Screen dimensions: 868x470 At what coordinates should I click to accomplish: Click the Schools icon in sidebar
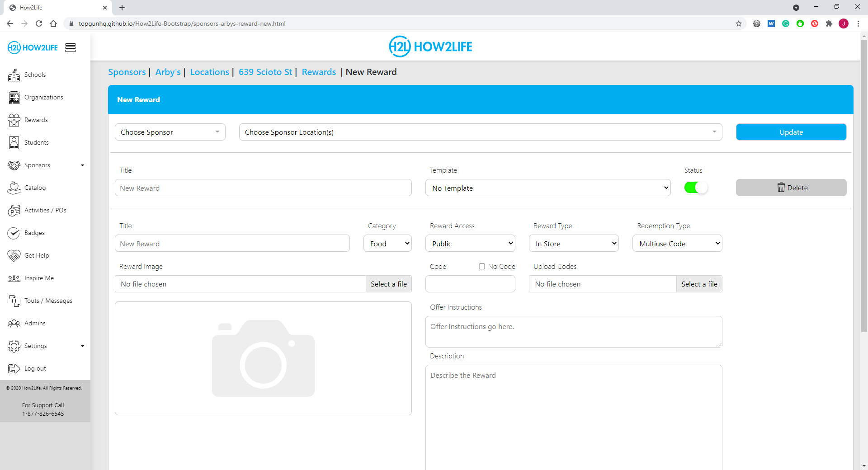(x=14, y=75)
